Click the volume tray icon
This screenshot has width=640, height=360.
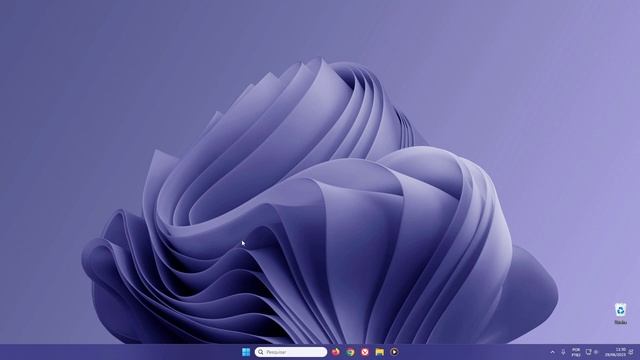click(596, 352)
